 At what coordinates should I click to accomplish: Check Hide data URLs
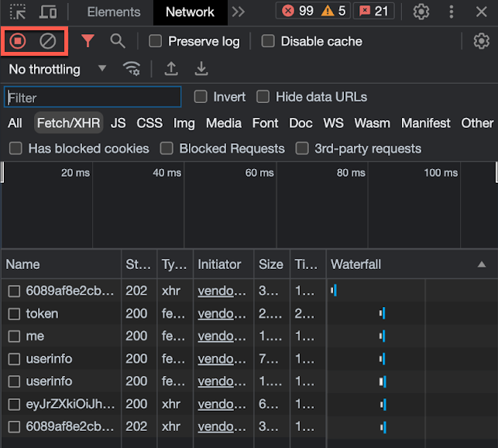point(263,97)
